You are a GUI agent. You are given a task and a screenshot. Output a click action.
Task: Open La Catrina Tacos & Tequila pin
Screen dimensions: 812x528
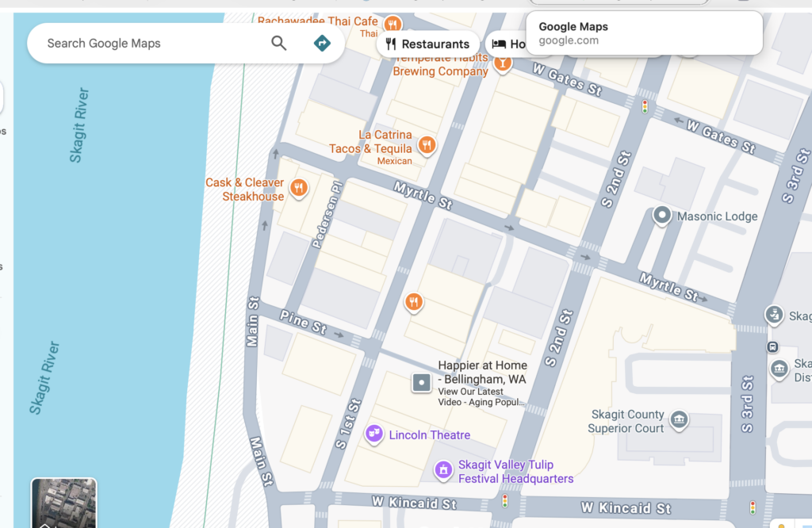pos(427,144)
